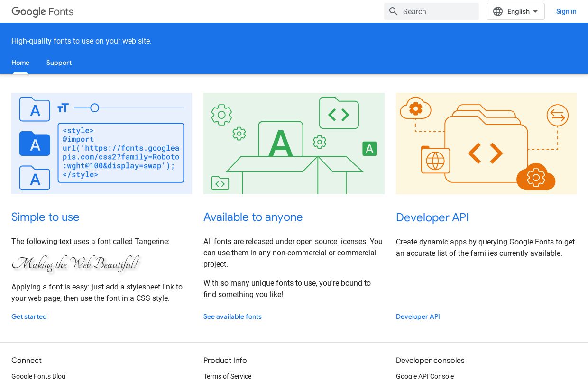Click the Developer API bottom link

(418, 316)
